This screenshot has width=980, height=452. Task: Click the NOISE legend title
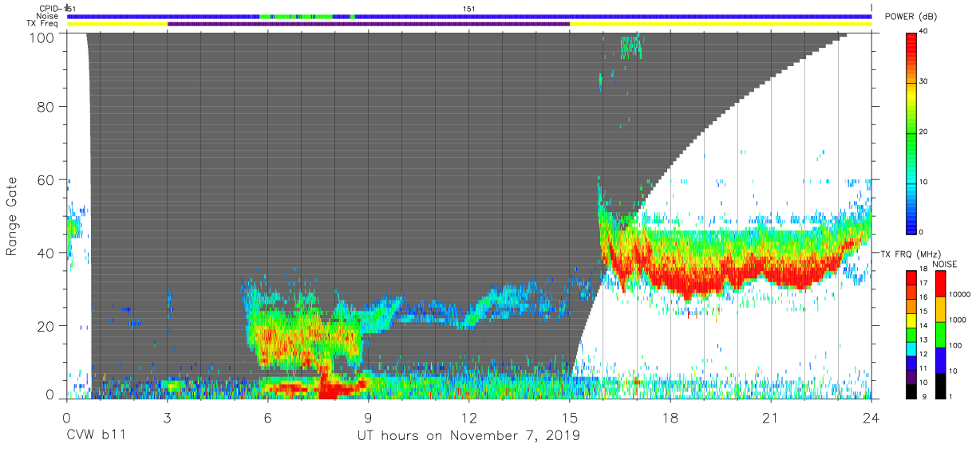click(944, 264)
